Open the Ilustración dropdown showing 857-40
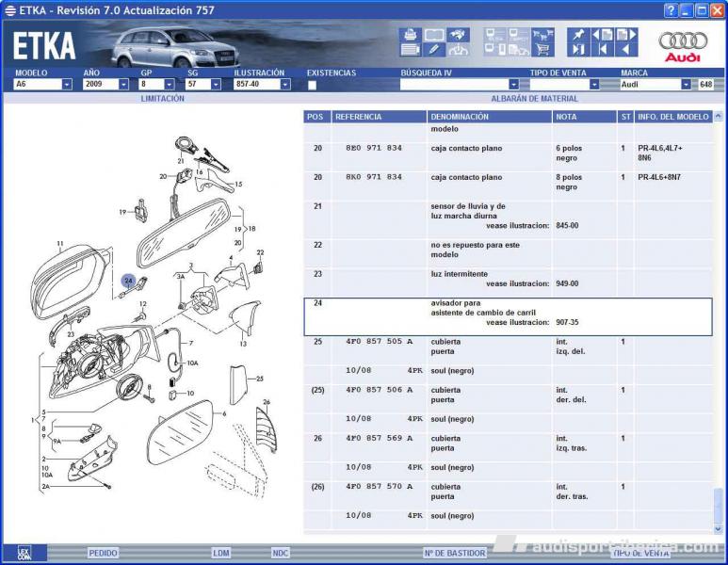Viewport: 728px width, 565px height. coord(284,85)
